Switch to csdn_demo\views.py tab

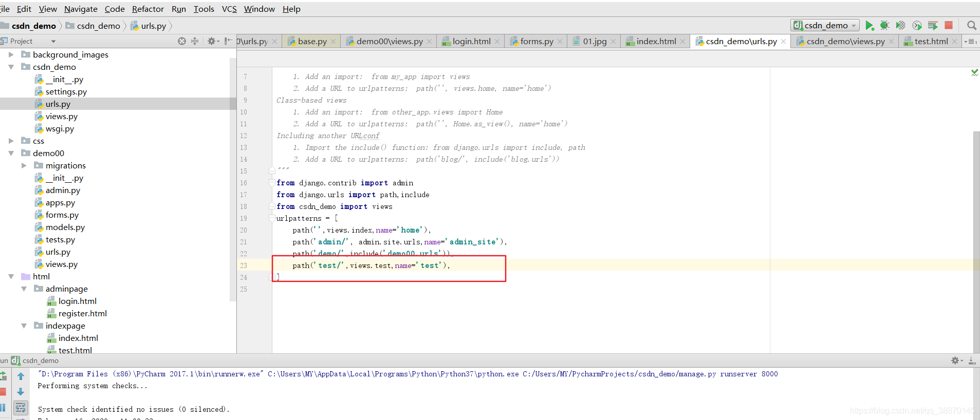(x=845, y=42)
